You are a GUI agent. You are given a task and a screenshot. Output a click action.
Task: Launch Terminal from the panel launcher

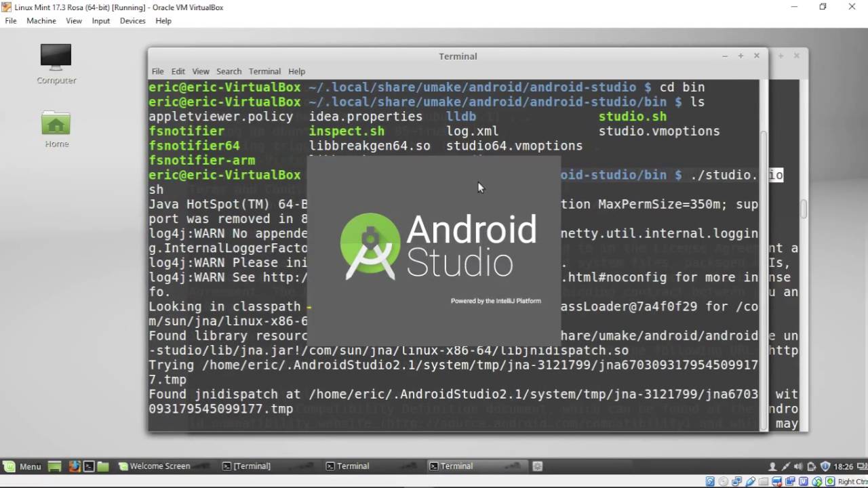(x=89, y=466)
